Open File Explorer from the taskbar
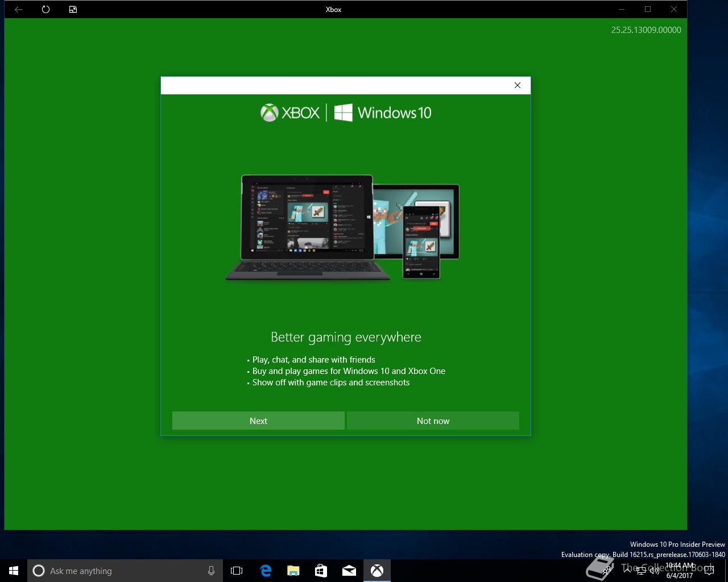 (293, 571)
